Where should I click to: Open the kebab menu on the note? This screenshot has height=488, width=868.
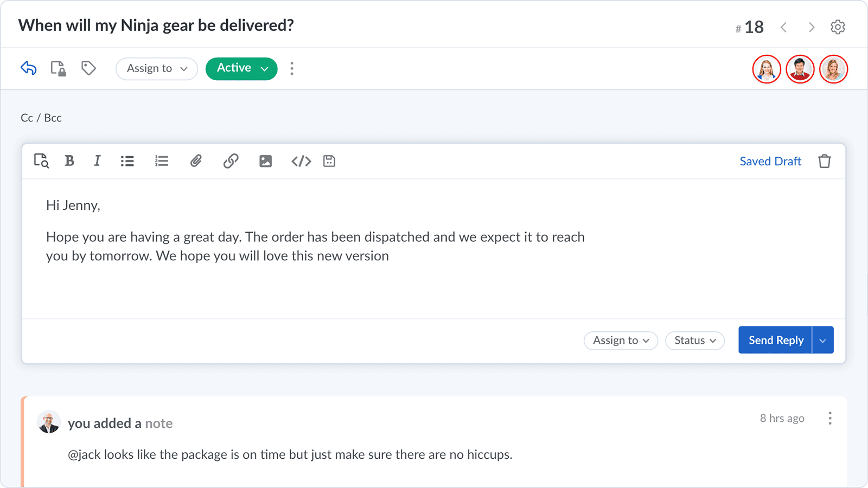pos(829,418)
